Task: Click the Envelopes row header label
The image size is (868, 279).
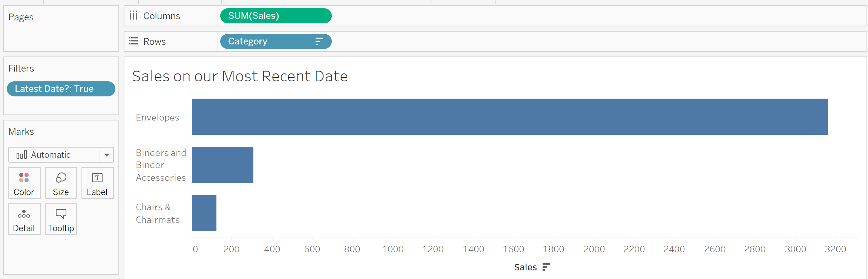Action: [x=158, y=117]
